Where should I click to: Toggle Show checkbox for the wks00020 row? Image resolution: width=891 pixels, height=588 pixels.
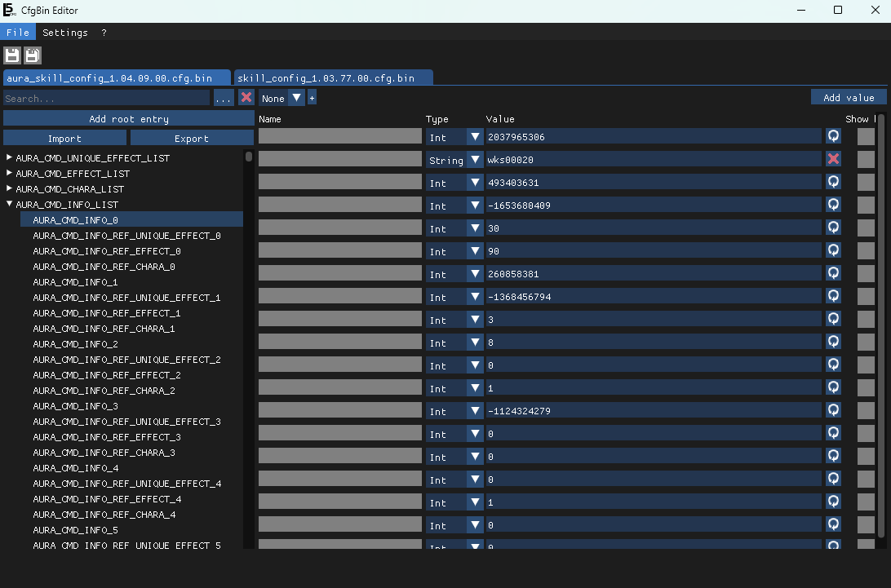coord(865,159)
